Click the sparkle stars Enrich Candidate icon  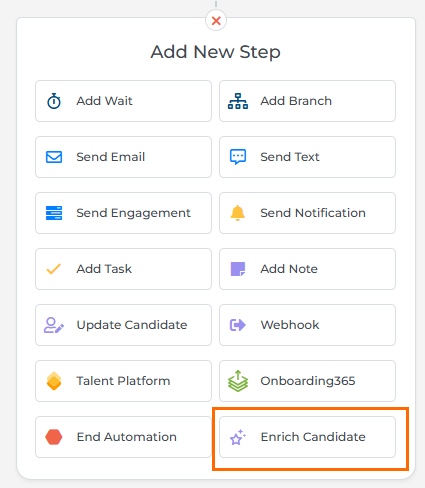pos(238,437)
